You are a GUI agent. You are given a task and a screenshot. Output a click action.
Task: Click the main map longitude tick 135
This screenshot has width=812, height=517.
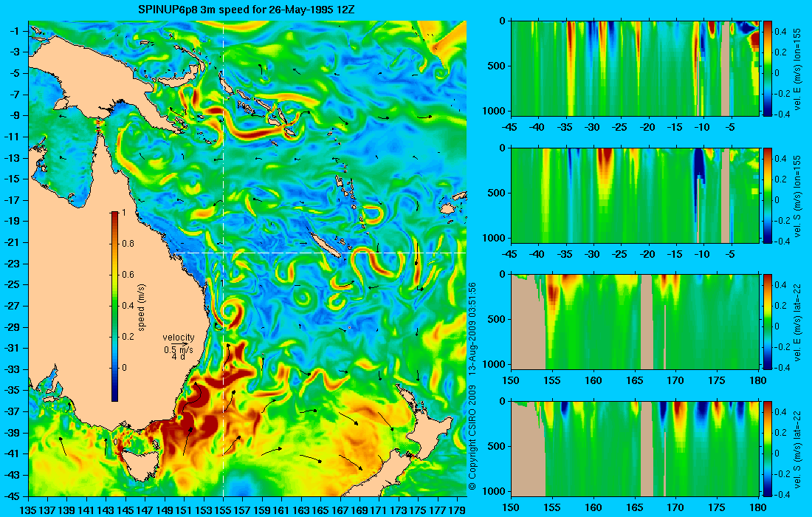click(x=28, y=510)
